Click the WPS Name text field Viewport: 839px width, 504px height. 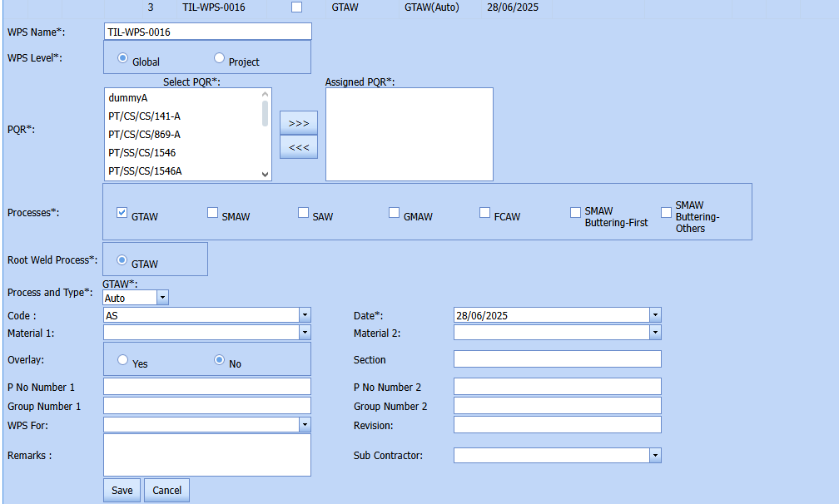tap(207, 32)
